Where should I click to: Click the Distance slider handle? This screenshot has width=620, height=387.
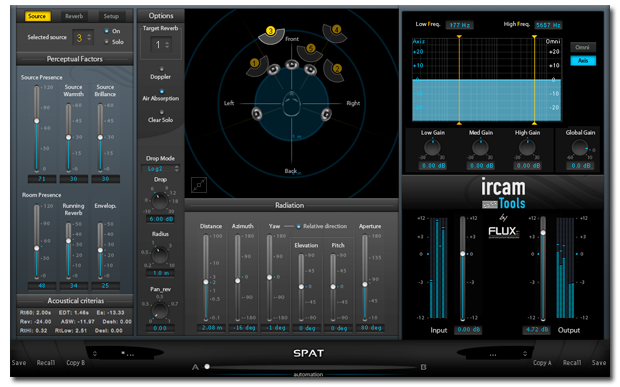[206, 282]
